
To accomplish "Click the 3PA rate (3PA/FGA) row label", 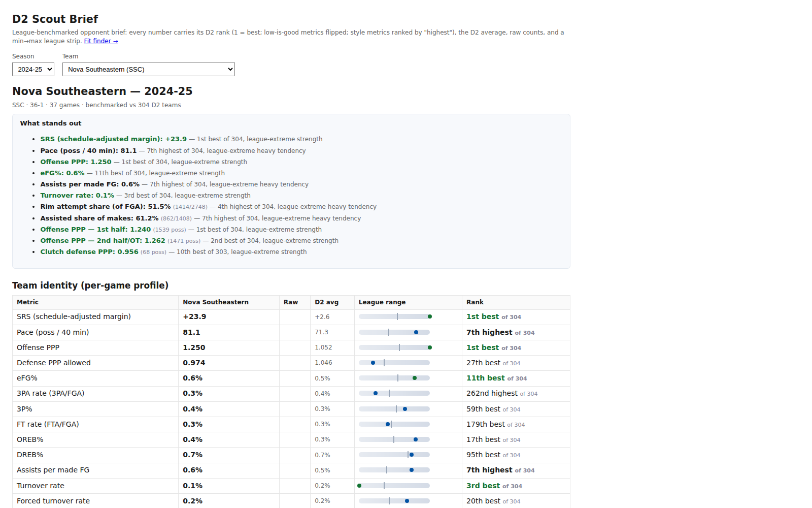I will 51,394.
